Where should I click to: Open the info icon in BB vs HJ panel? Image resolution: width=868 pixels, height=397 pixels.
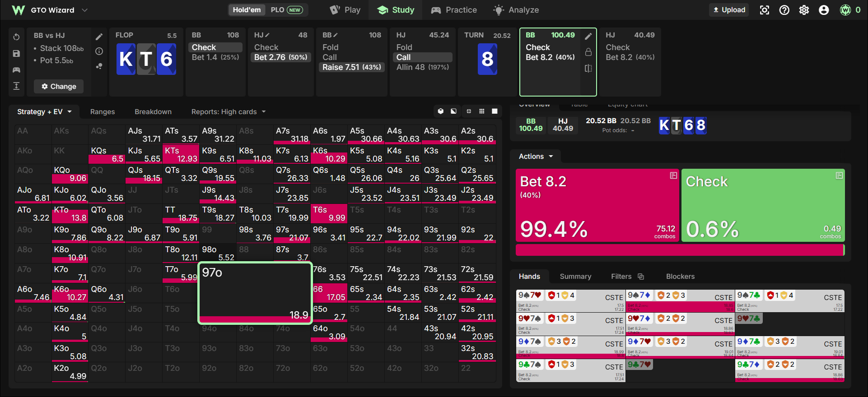[99, 51]
